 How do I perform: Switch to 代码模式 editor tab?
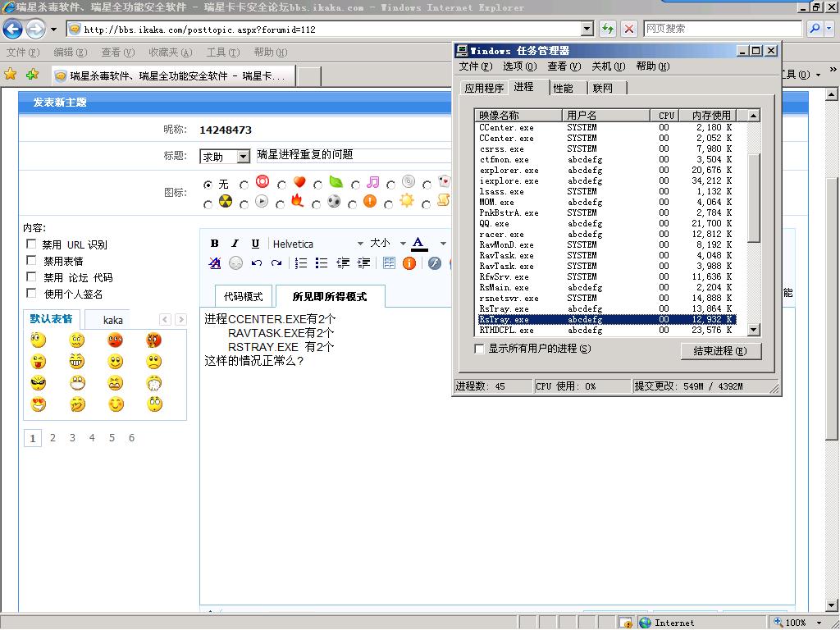click(x=243, y=296)
